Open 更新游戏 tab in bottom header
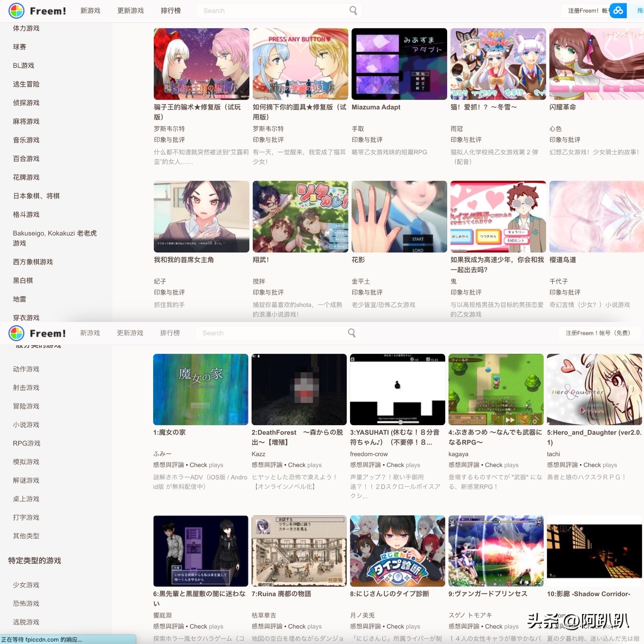Screen dimensions: 644x644 [130, 333]
